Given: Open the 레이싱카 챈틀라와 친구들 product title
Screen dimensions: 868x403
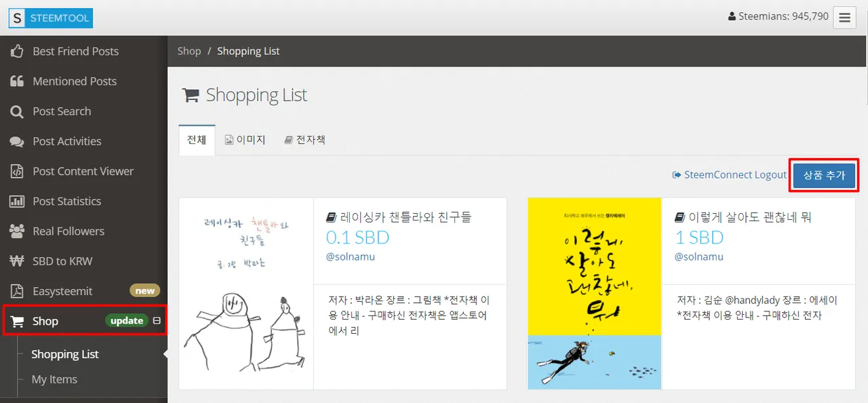Looking at the screenshot, I should (406, 218).
